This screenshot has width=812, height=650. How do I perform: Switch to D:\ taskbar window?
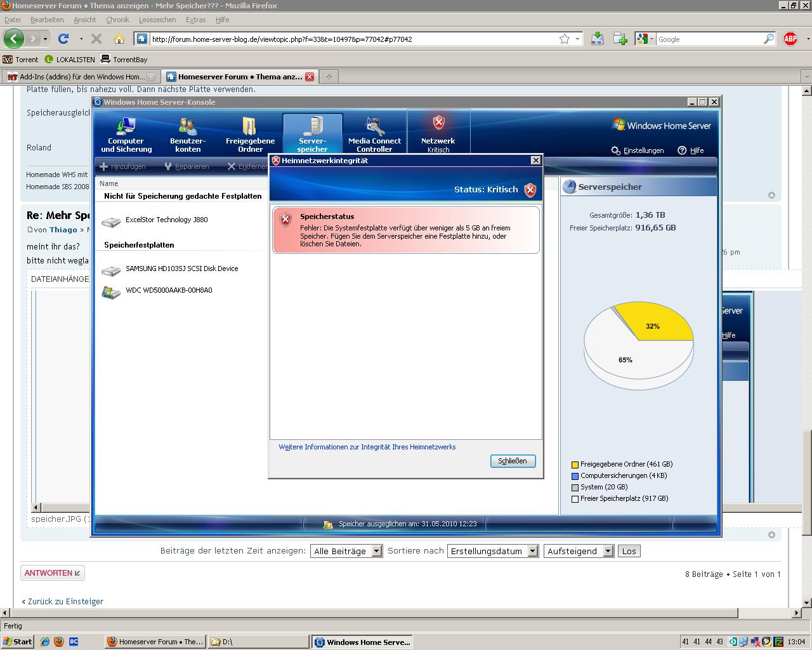tap(258, 642)
